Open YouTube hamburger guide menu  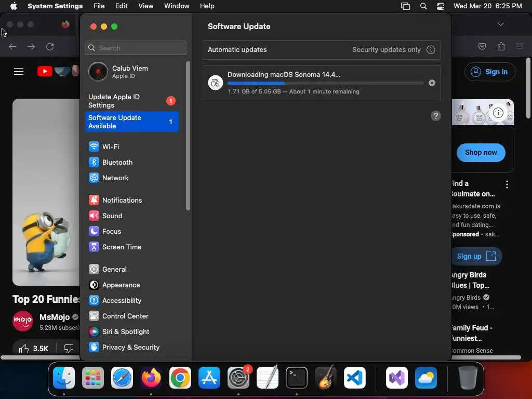click(19, 72)
